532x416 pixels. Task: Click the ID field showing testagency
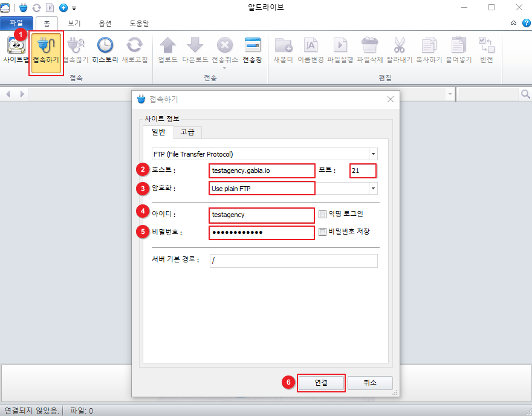pyautogui.click(x=261, y=215)
